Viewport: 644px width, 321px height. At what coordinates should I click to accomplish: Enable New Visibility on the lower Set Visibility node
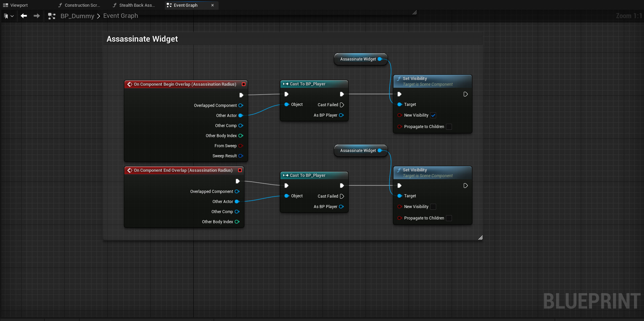[x=433, y=207]
